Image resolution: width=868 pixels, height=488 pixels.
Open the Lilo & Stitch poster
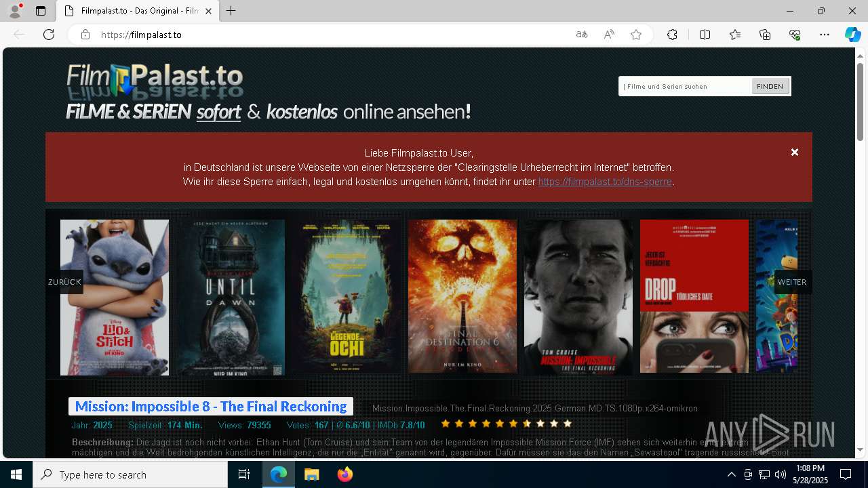coord(115,297)
